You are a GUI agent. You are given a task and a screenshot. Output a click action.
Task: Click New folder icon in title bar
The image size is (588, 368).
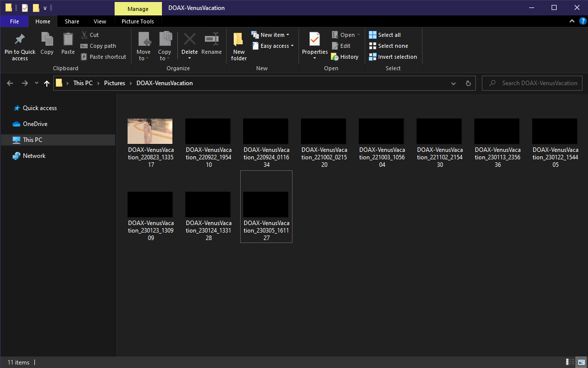[35, 7]
